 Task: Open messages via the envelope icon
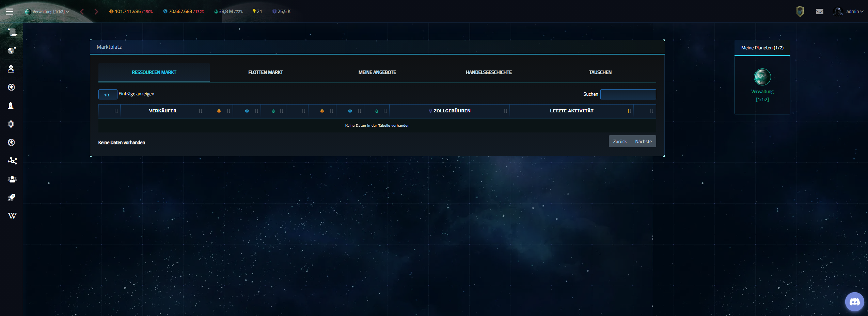819,12
